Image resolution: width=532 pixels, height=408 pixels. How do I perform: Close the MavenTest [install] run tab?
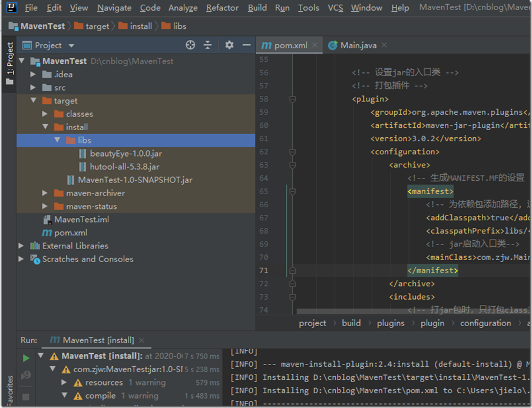click(x=141, y=340)
